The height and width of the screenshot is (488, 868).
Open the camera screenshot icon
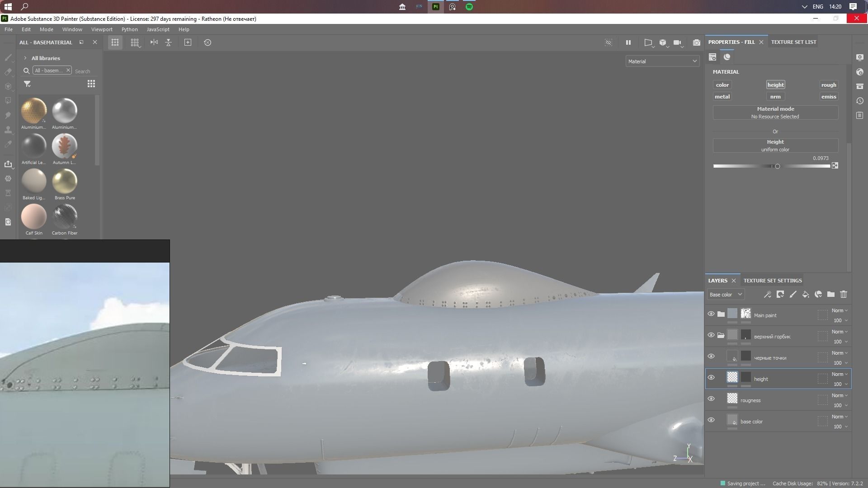(697, 42)
